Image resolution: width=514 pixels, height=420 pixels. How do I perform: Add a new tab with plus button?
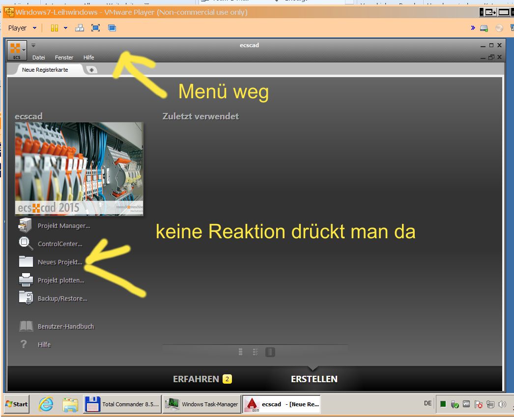coord(91,70)
